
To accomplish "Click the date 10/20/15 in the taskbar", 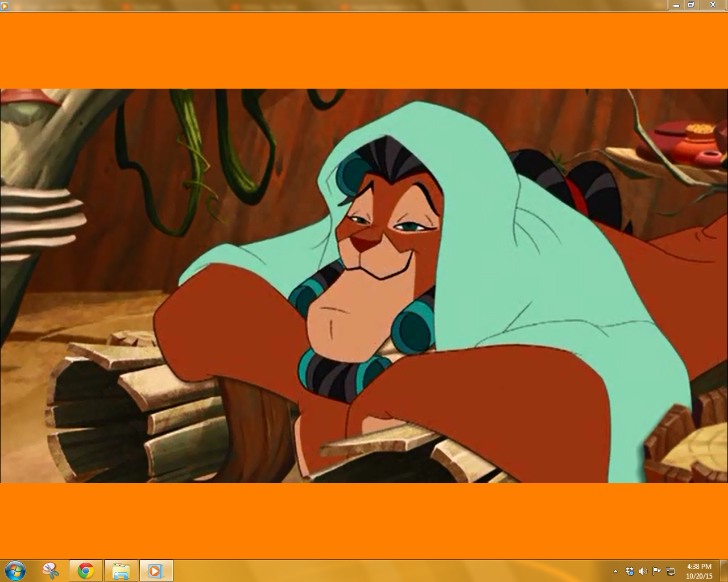I will pyautogui.click(x=699, y=576).
